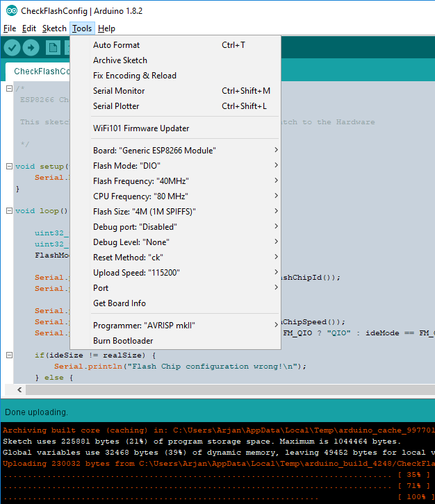Click the "Done uploading." status message
Image resolution: width=435 pixels, height=504 pixels.
coord(36,412)
